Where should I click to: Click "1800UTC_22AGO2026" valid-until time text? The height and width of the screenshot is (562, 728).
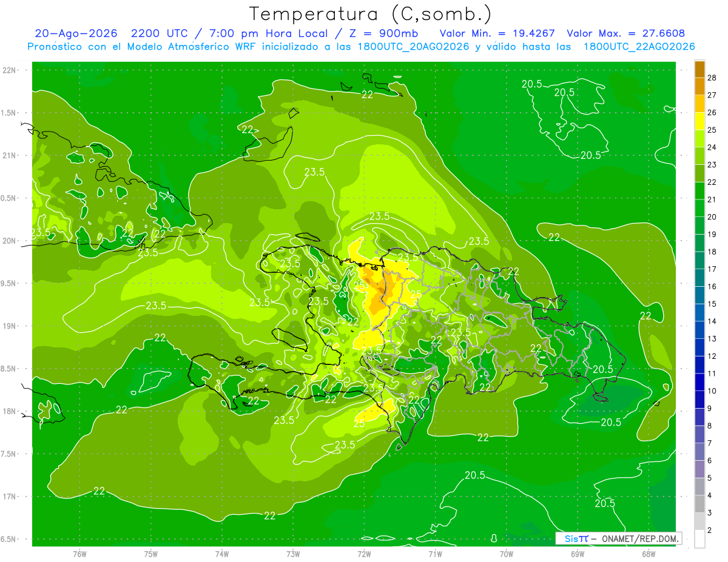[639, 47]
